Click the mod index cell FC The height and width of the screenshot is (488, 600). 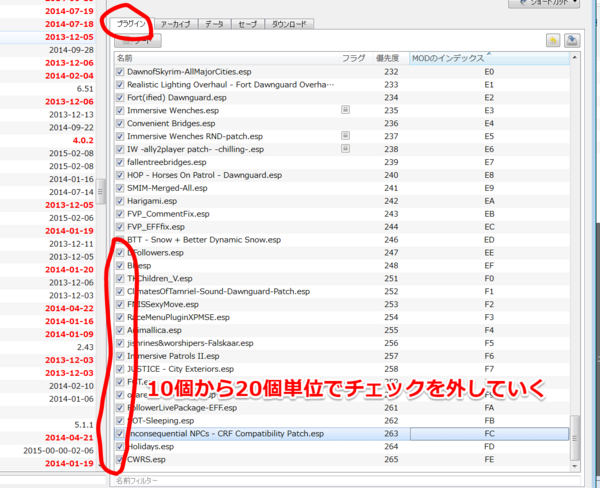(x=489, y=434)
